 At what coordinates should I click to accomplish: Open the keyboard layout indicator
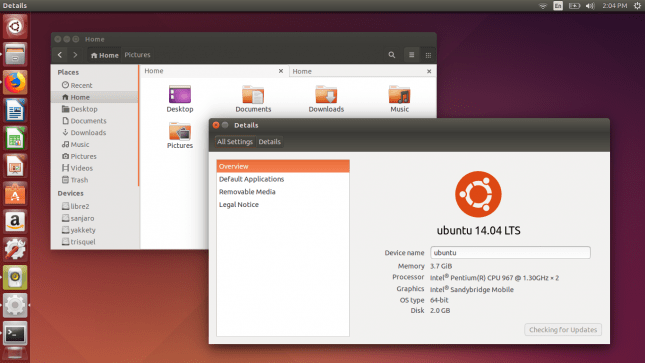coord(558,6)
